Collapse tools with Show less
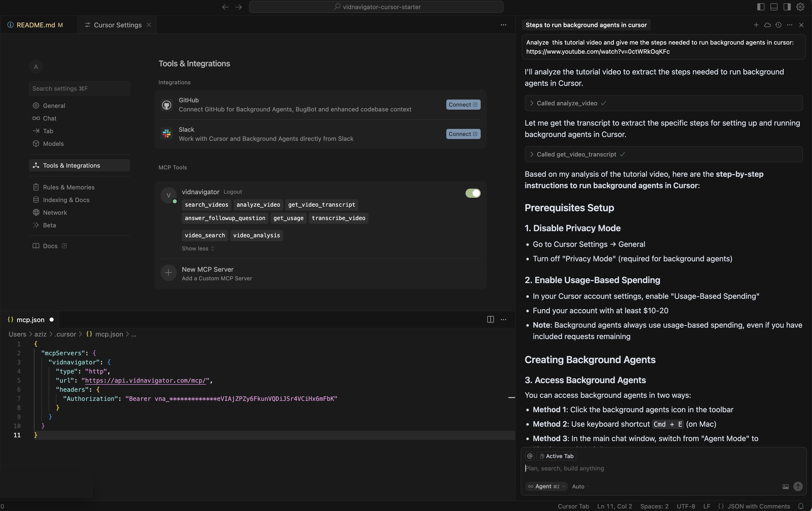The image size is (812, 511). (x=198, y=248)
